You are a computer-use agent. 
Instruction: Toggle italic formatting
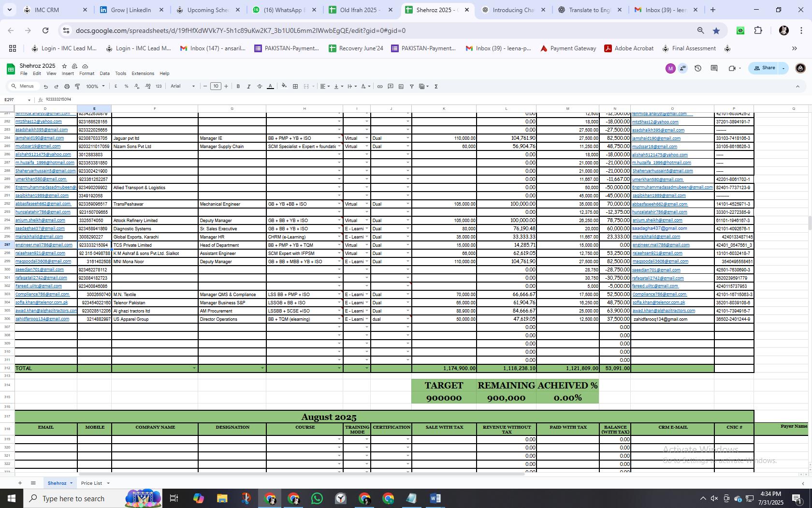(249, 87)
